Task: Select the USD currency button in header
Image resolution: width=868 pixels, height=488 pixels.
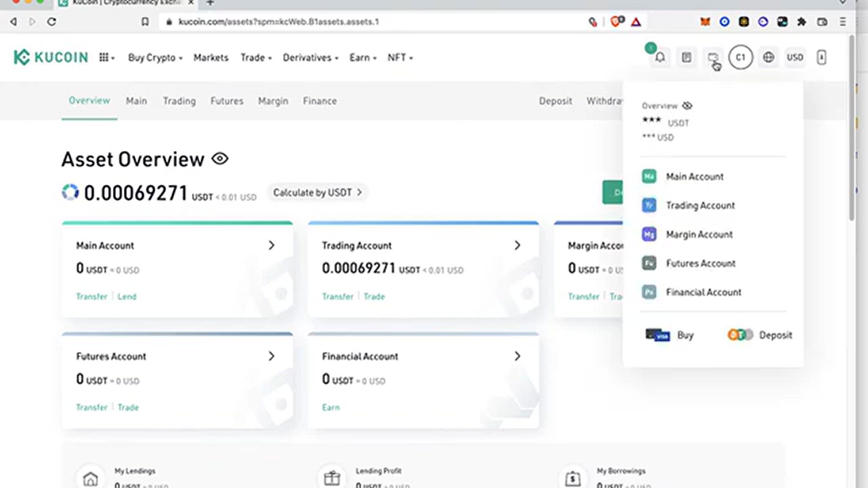Action: coord(795,57)
